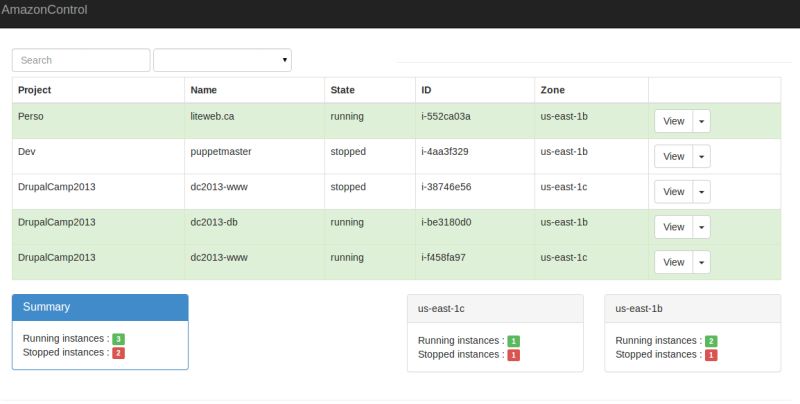Expand caret menu for liteweb.ca row
The image size is (800, 404).
click(x=702, y=121)
